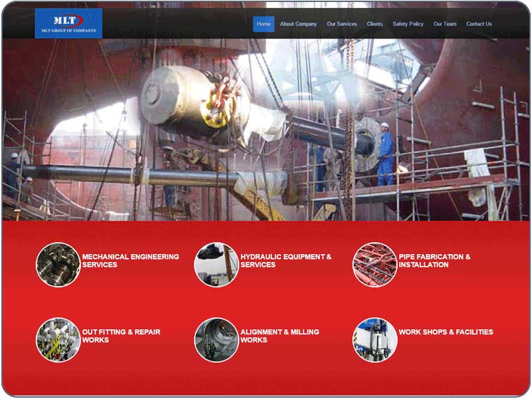View the Our Team page

[x=445, y=24]
